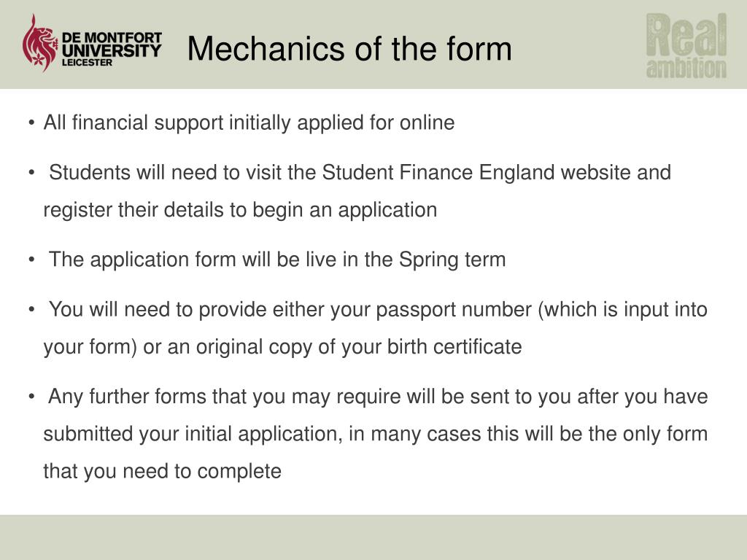Click the DE MONTFORT UNIVERSITY wordmark
Screen dimensions: 747x560
coord(112,44)
